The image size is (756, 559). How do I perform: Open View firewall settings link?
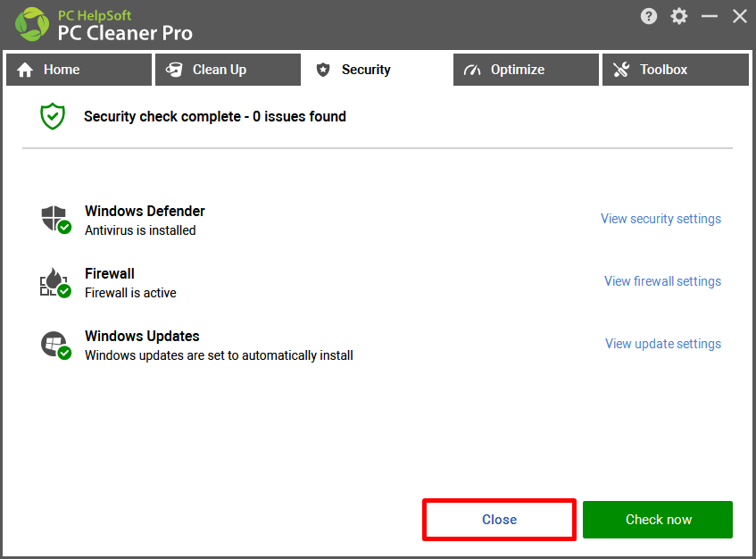pos(662,281)
